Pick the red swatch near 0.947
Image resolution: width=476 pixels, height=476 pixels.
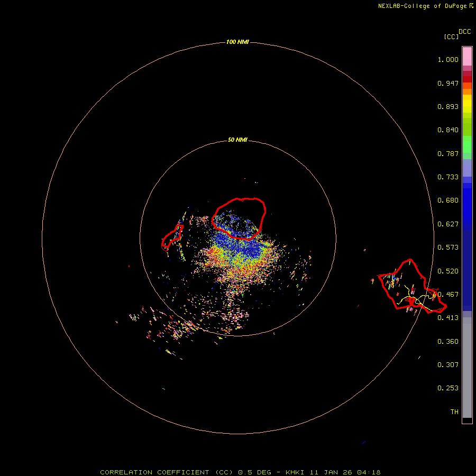coord(467,79)
